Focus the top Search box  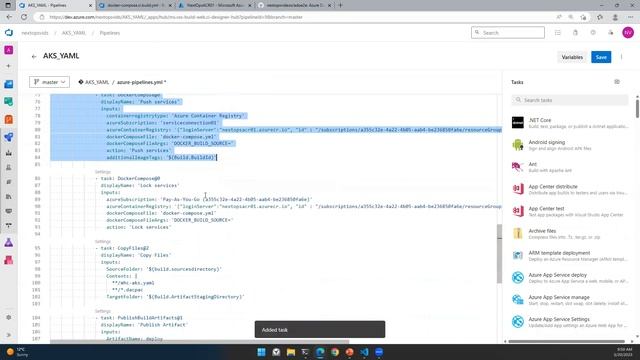point(508,33)
